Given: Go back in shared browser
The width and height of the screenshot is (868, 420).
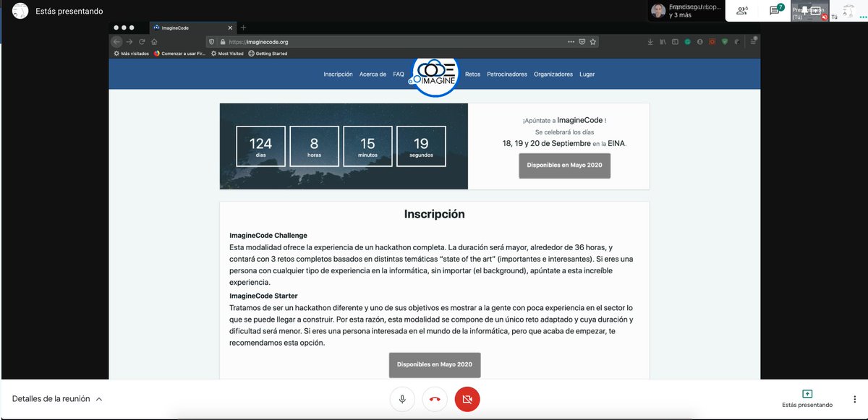Looking at the screenshot, I should tap(117, 42).
